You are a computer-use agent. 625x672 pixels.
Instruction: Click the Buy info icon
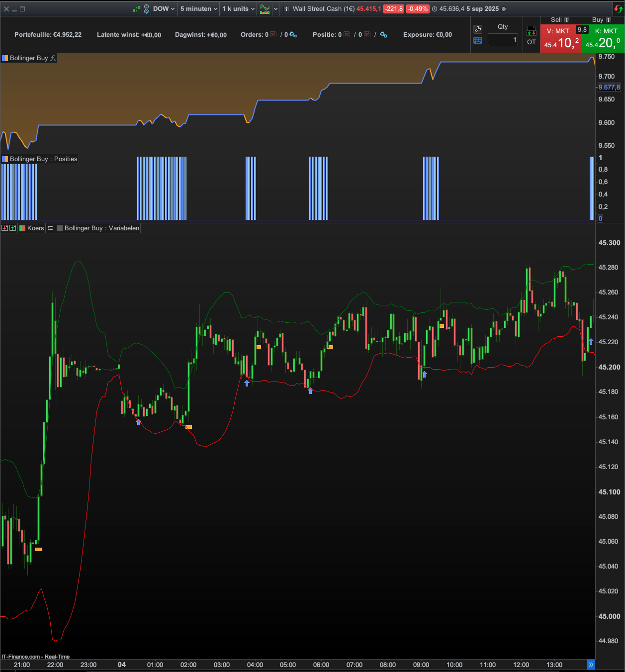click(x=609, y=20)
